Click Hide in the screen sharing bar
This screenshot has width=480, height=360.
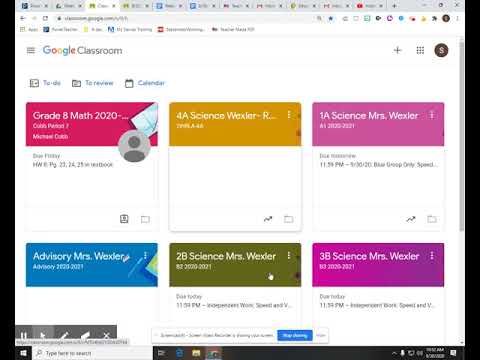click(321, 335)
